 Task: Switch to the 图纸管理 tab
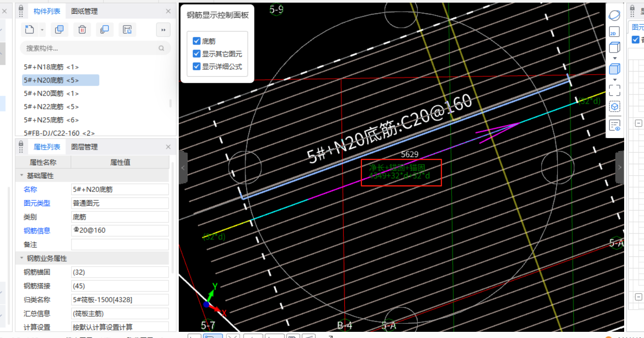click(84, 11)
